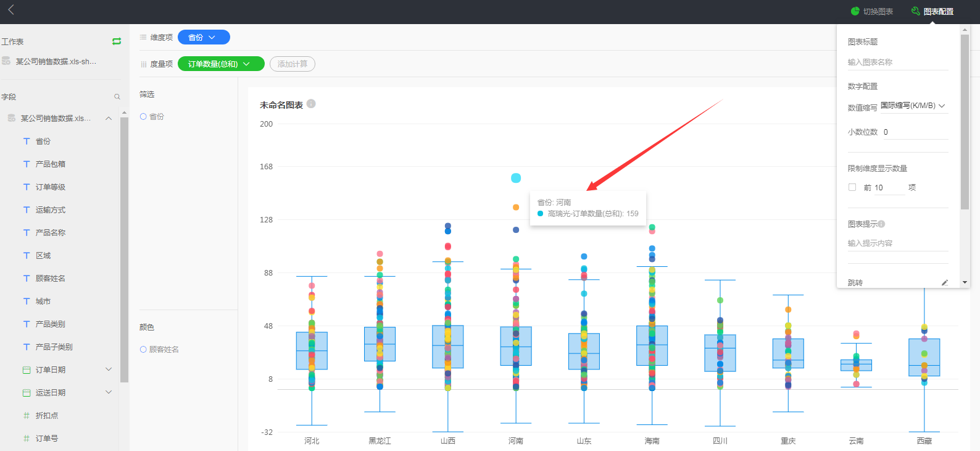The image size is (980, 451).
Task: Click the 海南 axis label
Action: [652, 441]
